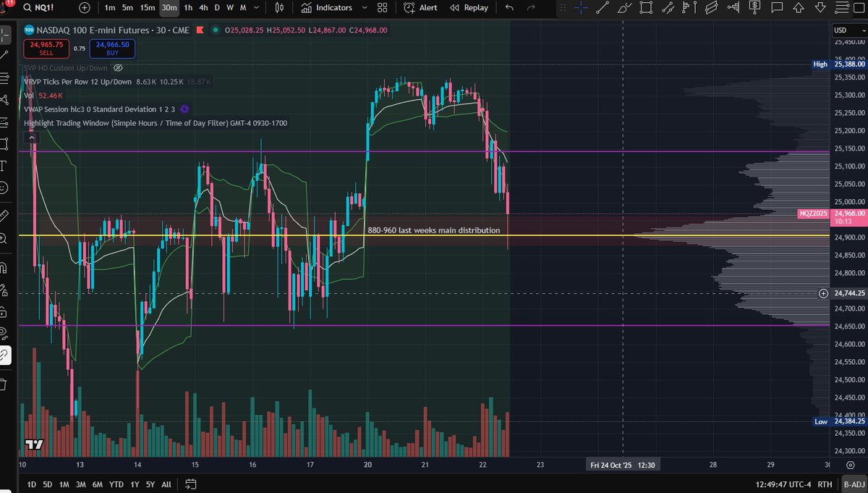Screen dimensions: 868x493
Task: Open the go-to-date calendar icon
Action: 191,484
